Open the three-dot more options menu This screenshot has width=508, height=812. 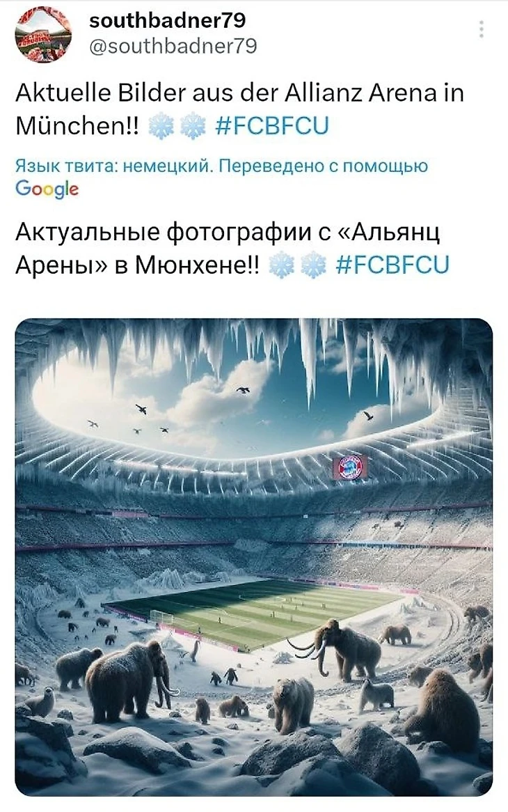tap(481, 29)
